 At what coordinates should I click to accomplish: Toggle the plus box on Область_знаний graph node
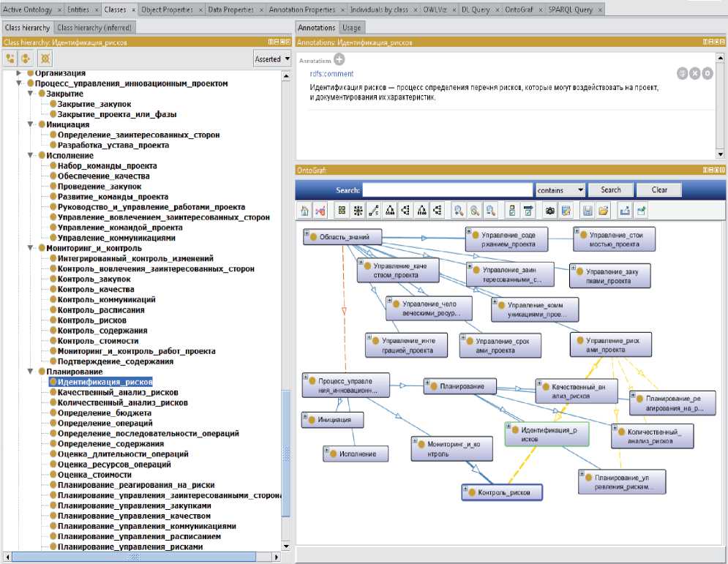(x=307, y=233)
